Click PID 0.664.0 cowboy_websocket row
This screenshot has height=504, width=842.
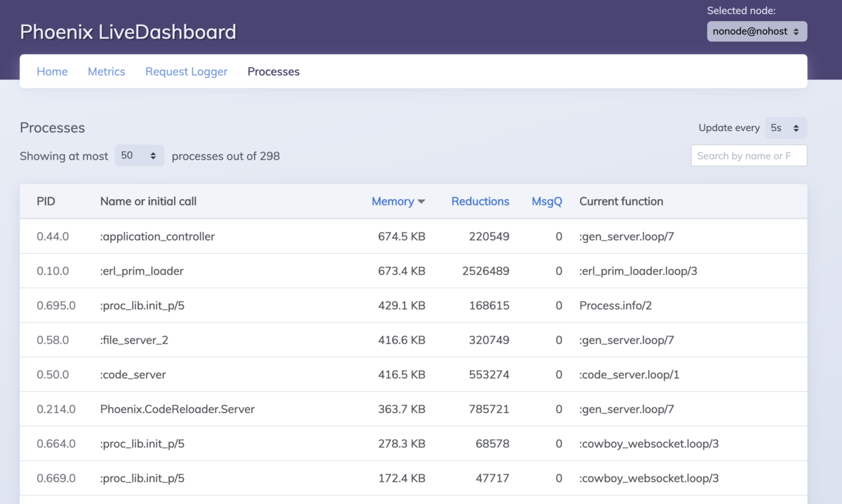point(413,444)
